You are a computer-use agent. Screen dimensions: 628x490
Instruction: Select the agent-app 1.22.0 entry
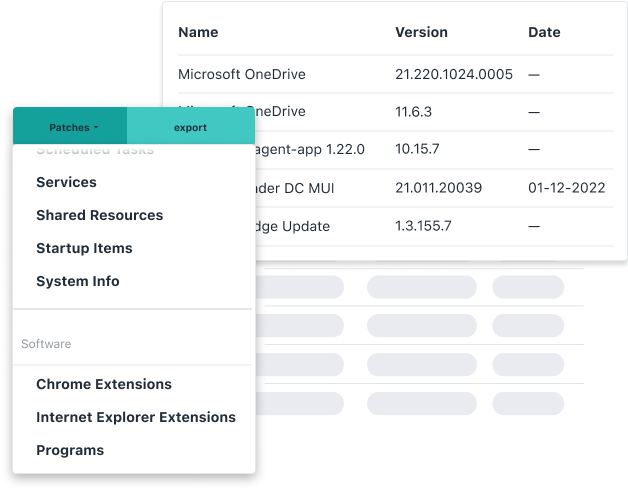(x=310, y=149)
